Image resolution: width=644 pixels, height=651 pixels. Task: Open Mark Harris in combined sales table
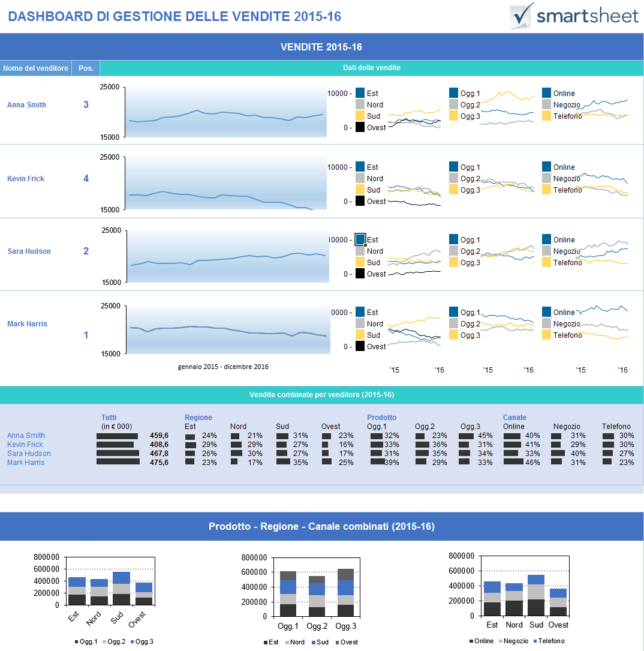[x=26, y=463]
